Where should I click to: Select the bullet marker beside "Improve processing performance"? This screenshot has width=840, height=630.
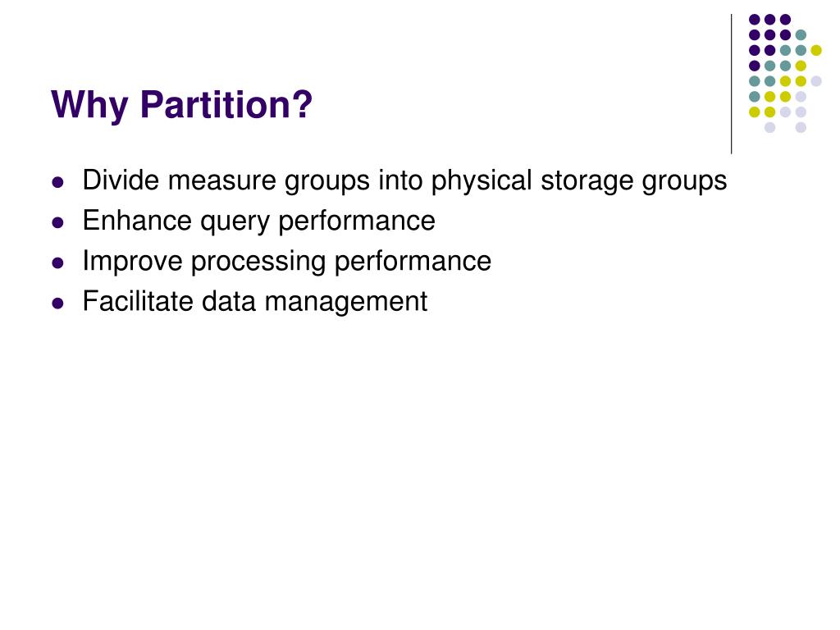coord(58,263)
